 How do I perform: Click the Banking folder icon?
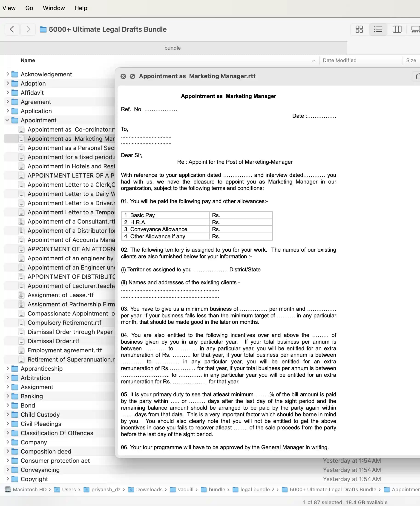15,396
